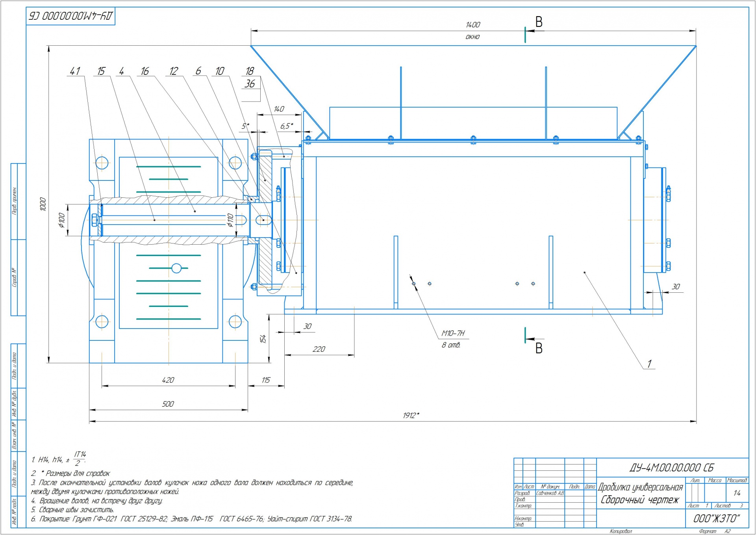756x535 pixels.
Task: Click the title "Дробилка универсальная"
Action: coord(640,487)
